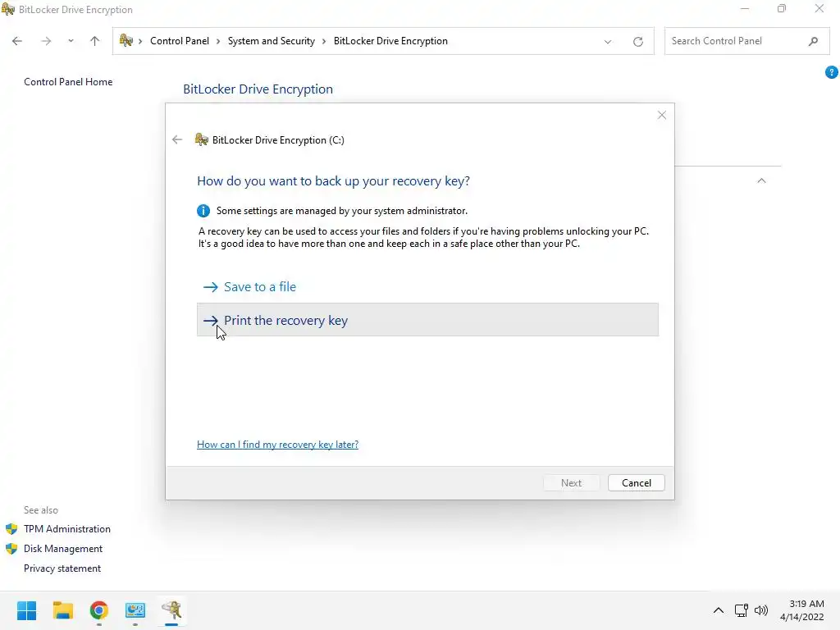
Task: Click the blue info icon beside administrator notice
Action: 203,211
